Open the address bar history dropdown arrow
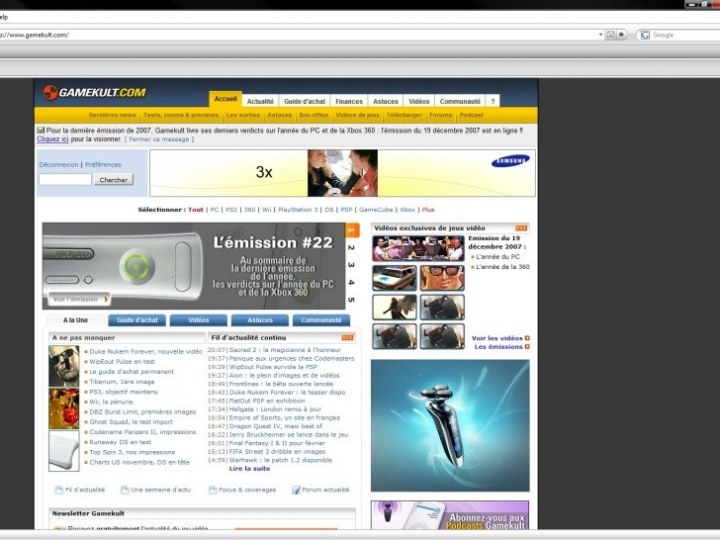This screenshot has width=720, height=540. (601, 35)
